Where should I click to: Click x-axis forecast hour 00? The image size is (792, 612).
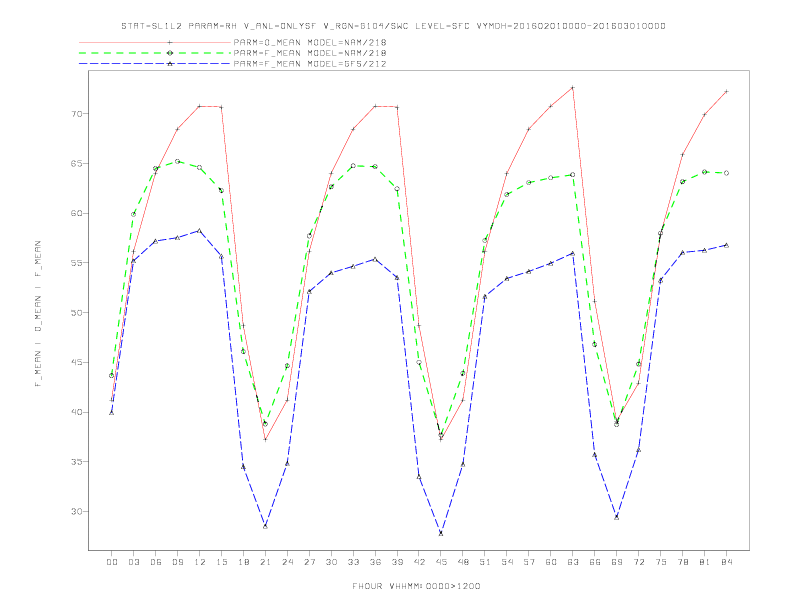coord(112,562)
